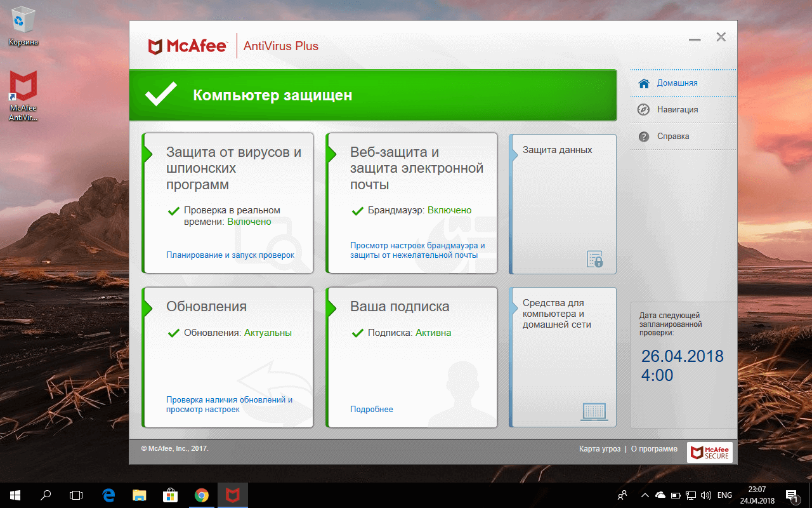The width and height of the screenshot is (812, 508).
Task: Click the Компьютер защищен status banner
Action: click(373, 95)
